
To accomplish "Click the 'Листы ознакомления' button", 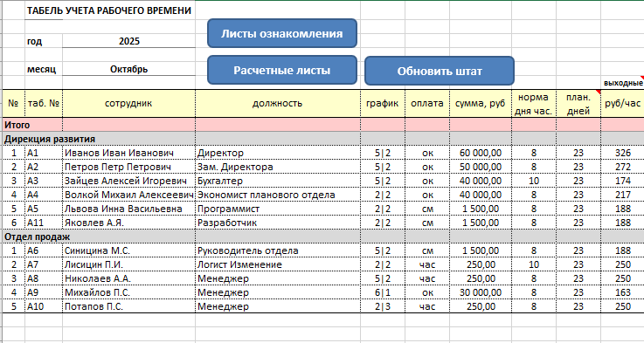I will [x=282, y=33].
